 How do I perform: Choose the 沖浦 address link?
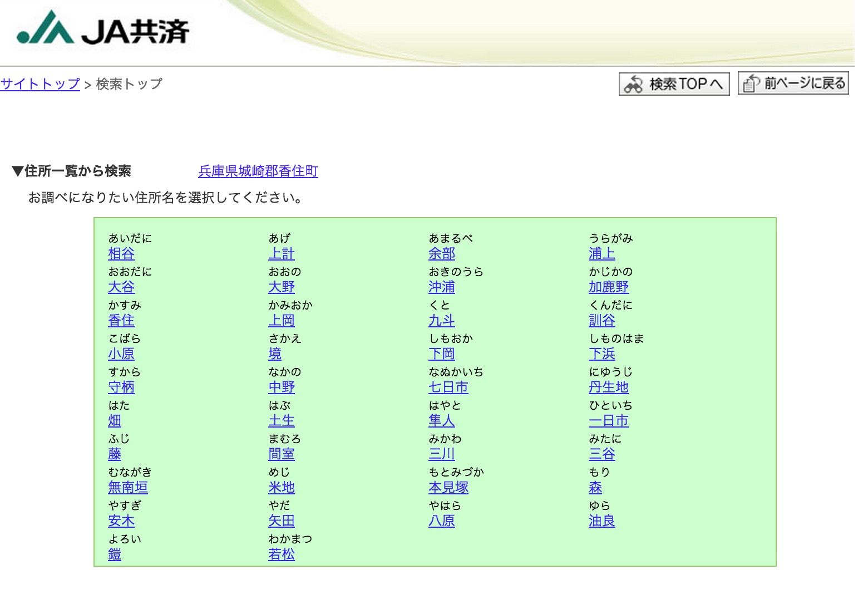pos(442,287)
